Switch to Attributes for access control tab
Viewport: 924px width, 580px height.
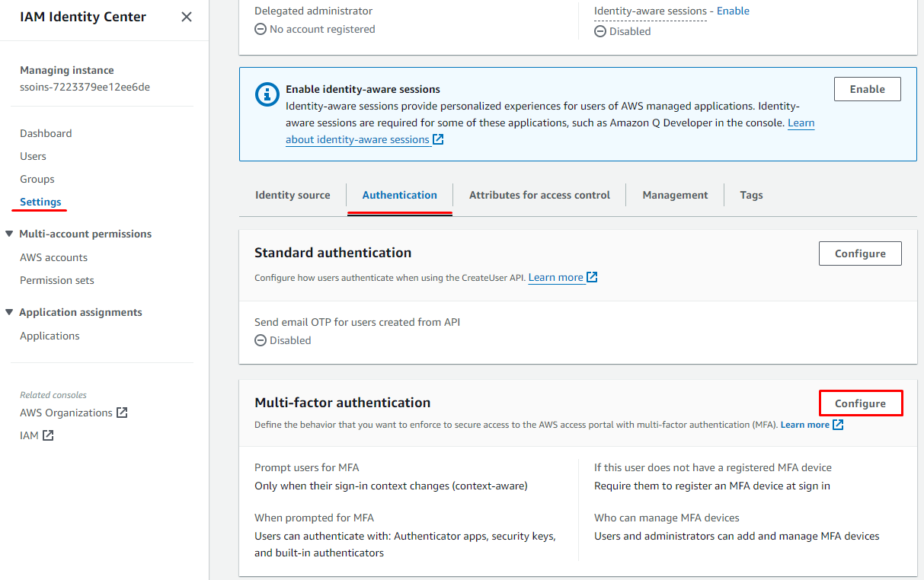click(x=539, y=195)
